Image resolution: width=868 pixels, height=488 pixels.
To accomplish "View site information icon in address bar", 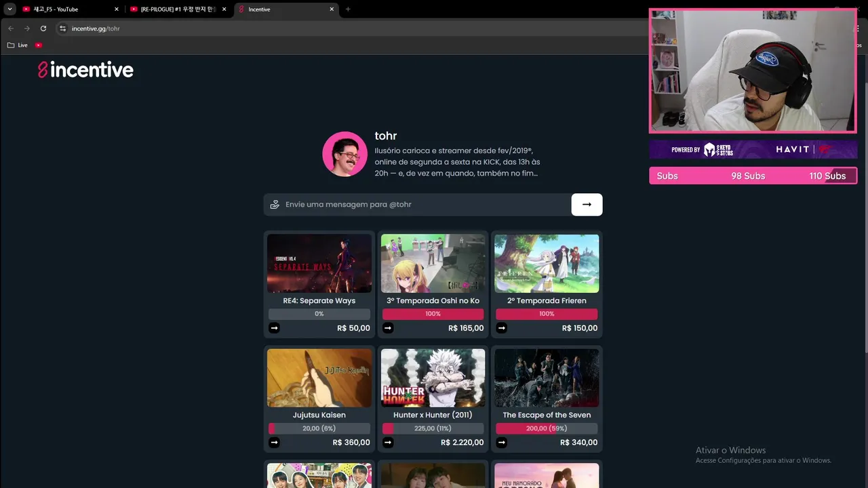I will tap(62, 28).
